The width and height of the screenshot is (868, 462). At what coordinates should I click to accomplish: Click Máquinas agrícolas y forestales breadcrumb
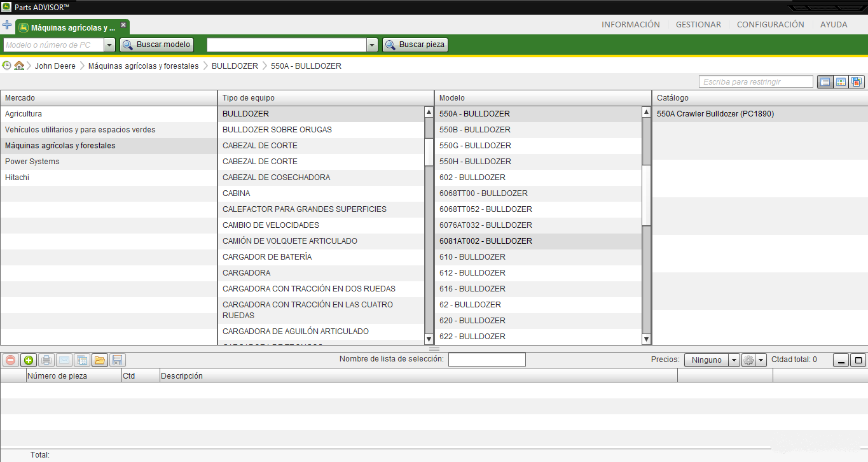tap(143, 66)
